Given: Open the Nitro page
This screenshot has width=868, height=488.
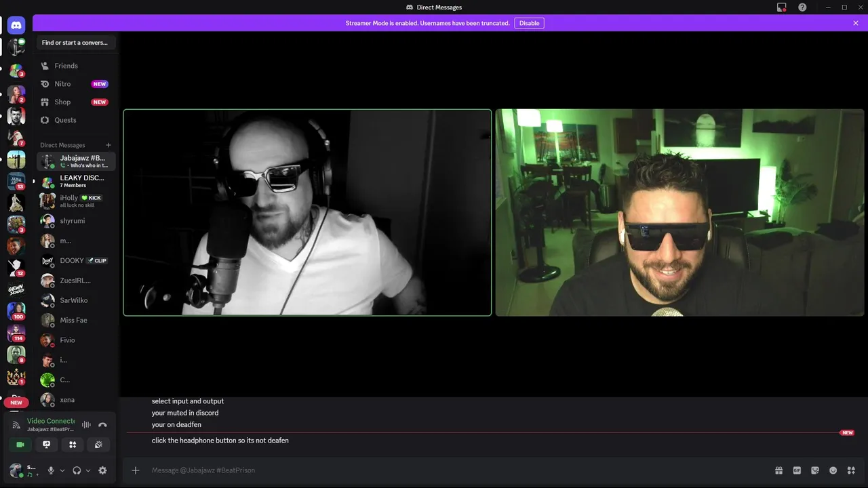Looking at the screenshot, I should 76,84.
